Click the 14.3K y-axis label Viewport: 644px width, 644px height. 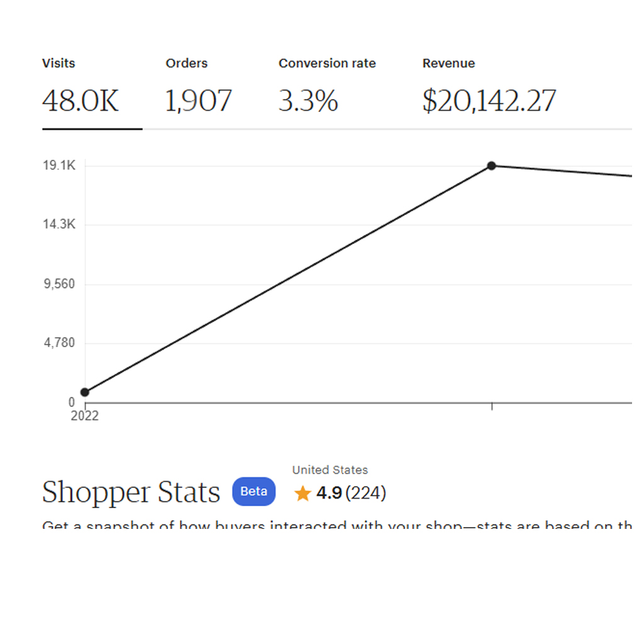59,225
